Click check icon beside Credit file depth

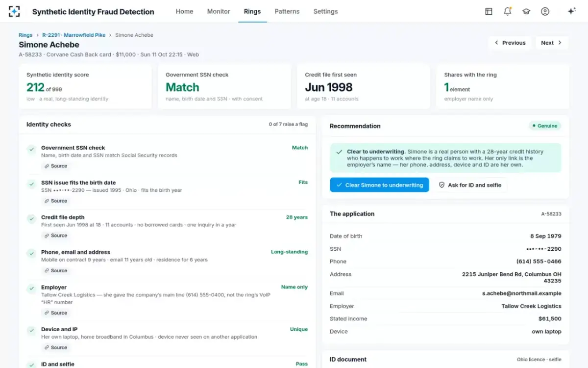(31, 218)
